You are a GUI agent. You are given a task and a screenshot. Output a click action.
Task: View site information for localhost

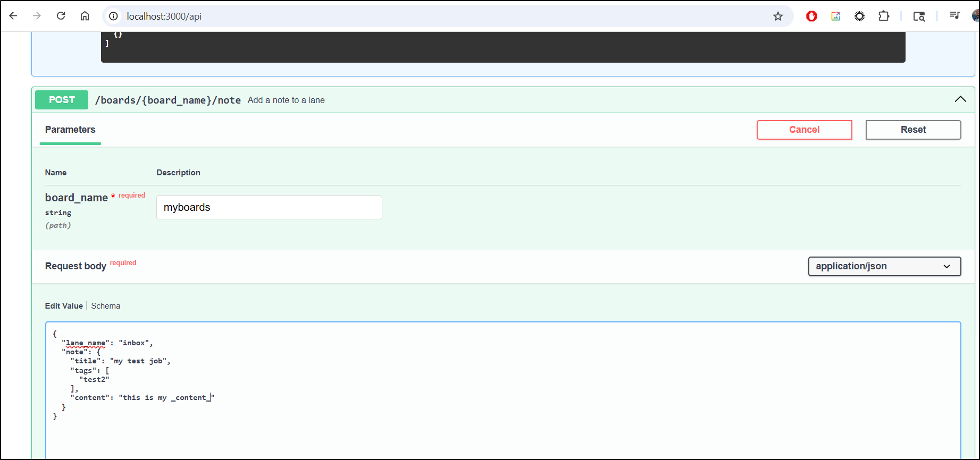click(x=113, y=16)
